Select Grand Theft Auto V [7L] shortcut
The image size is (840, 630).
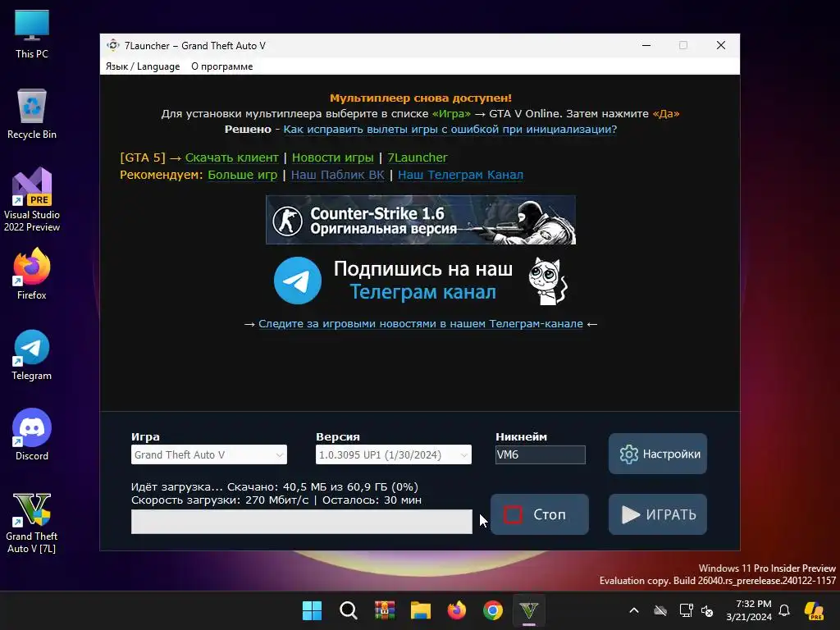(32, 523)
